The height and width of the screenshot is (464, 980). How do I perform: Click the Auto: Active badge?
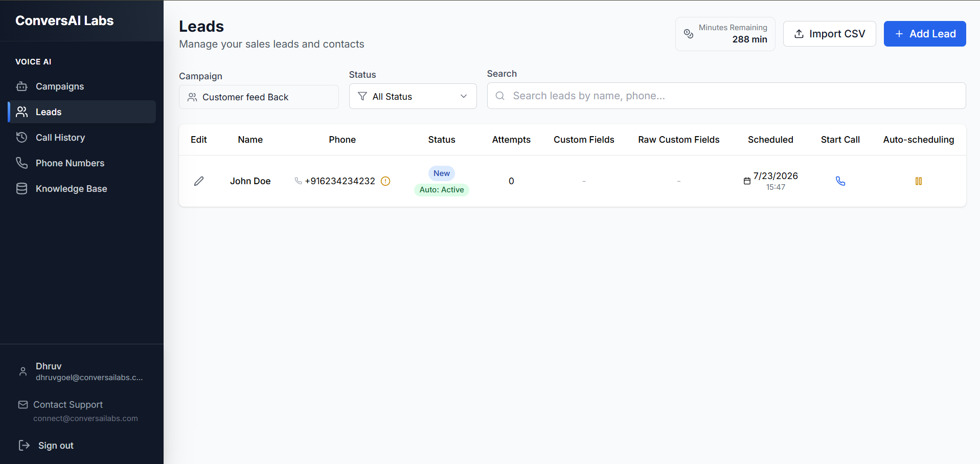(x=442, y=190)
